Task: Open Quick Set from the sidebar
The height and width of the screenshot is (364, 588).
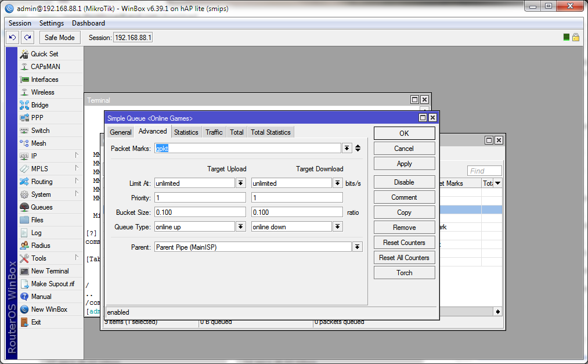Action: coord(44,54)
